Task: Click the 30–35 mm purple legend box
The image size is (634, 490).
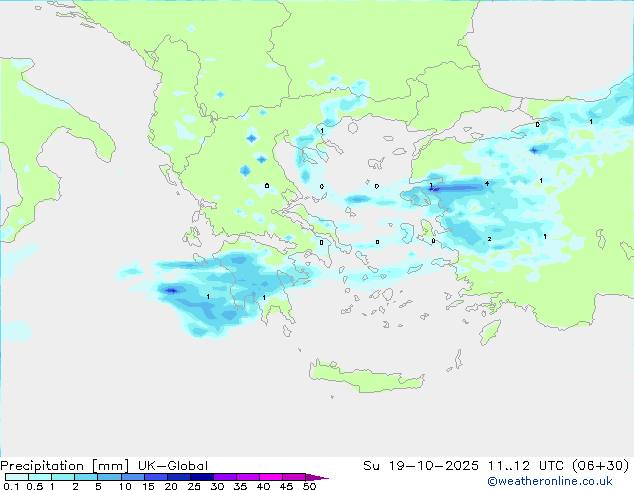Action: click(x=224, y=477)
